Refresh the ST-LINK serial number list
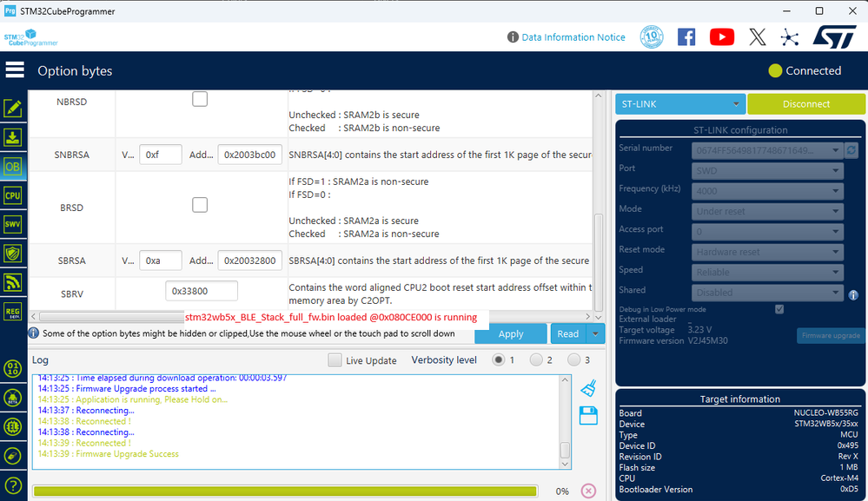This screenshot has width=868, height=501. pos(851,150)
